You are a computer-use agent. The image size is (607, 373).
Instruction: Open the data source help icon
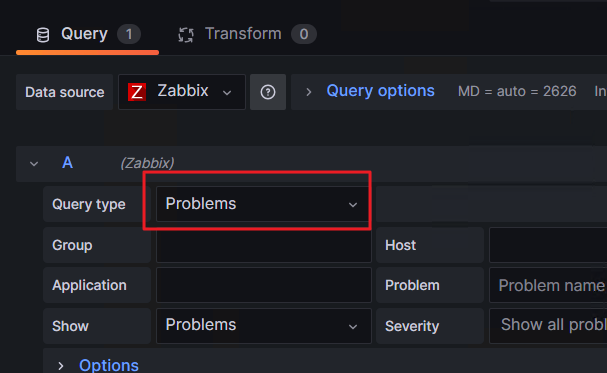268,92
